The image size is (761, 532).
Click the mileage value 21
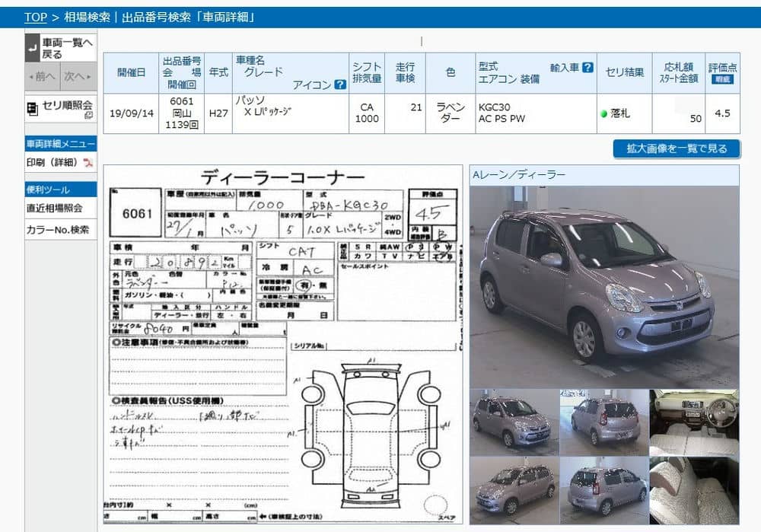click(416, 107)
